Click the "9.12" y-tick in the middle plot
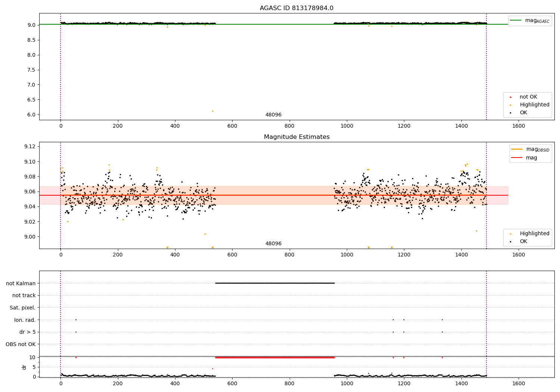 point(29,146)
